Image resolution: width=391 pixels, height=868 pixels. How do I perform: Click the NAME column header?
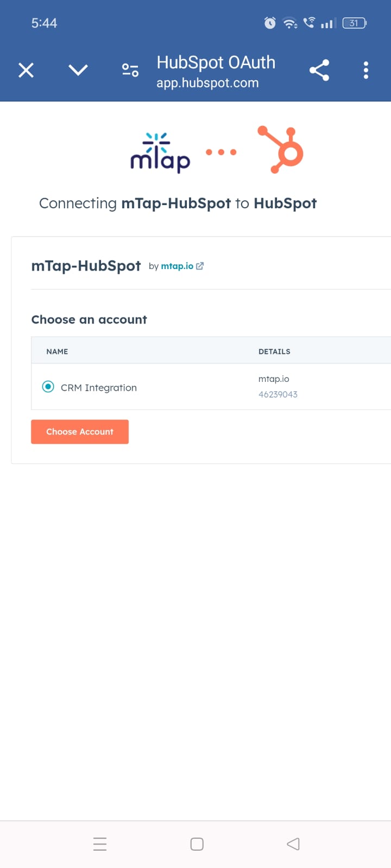tap(57, 352)
